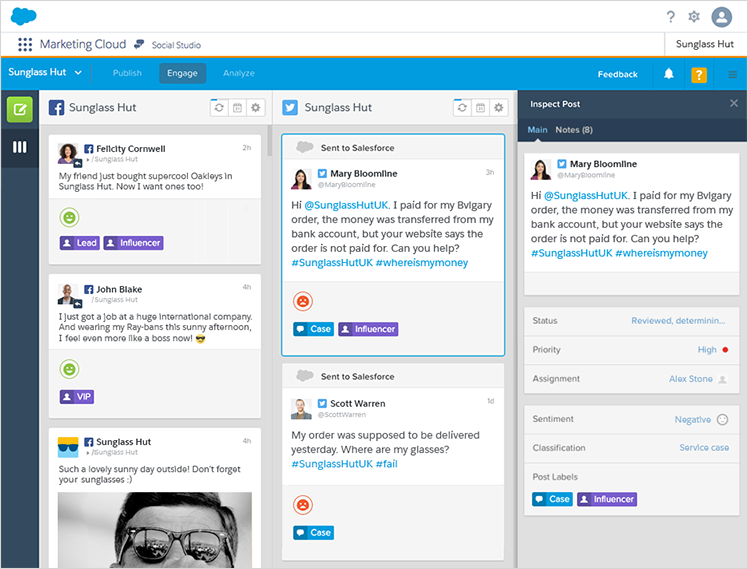Click the red High priority dot
The height and width of the screenshot is (569, 748).
pos(725,350)
